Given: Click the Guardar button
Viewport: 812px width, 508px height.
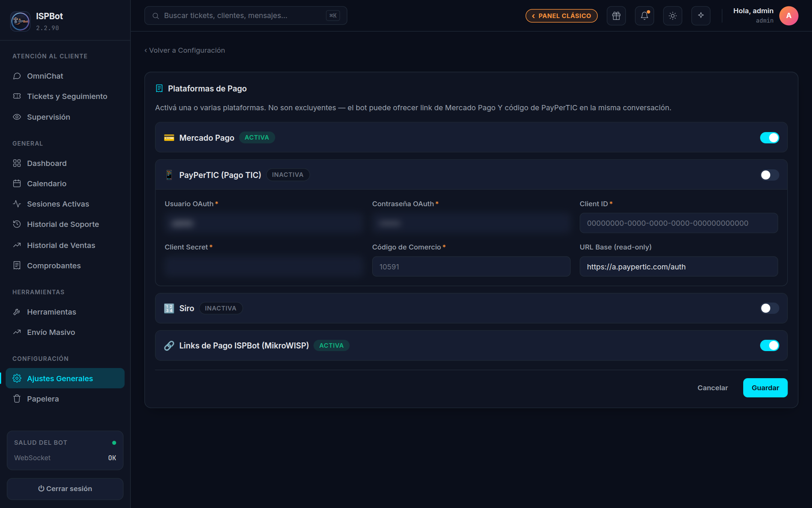Looking at the screenshot, I should [765, 388].
